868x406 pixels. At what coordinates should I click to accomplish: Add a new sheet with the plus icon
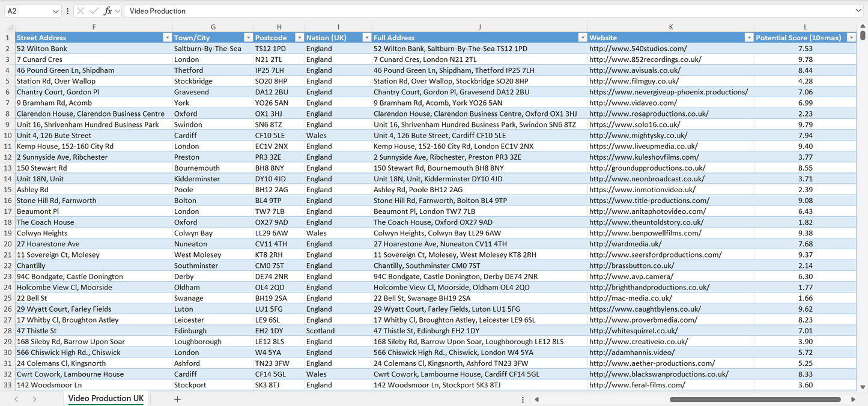[x=177, y=398]
